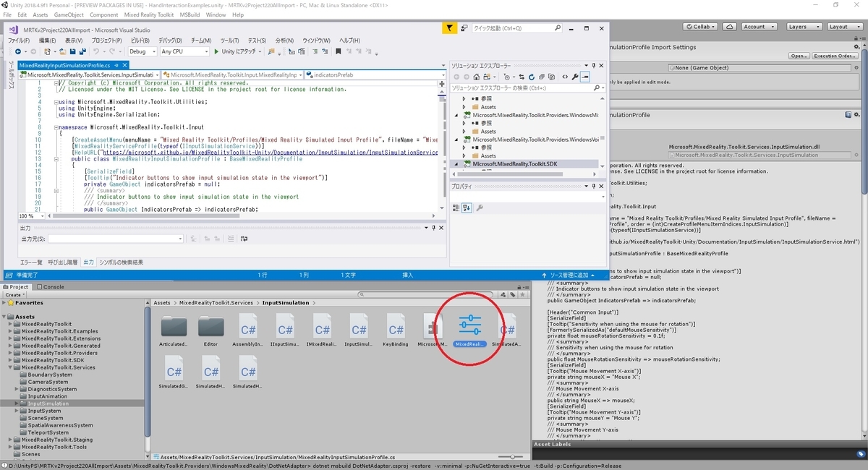Click the Visual Studio notification flag icon
Image resolution: width=868 pixels, height=470 pixels.
click(449, 28)
